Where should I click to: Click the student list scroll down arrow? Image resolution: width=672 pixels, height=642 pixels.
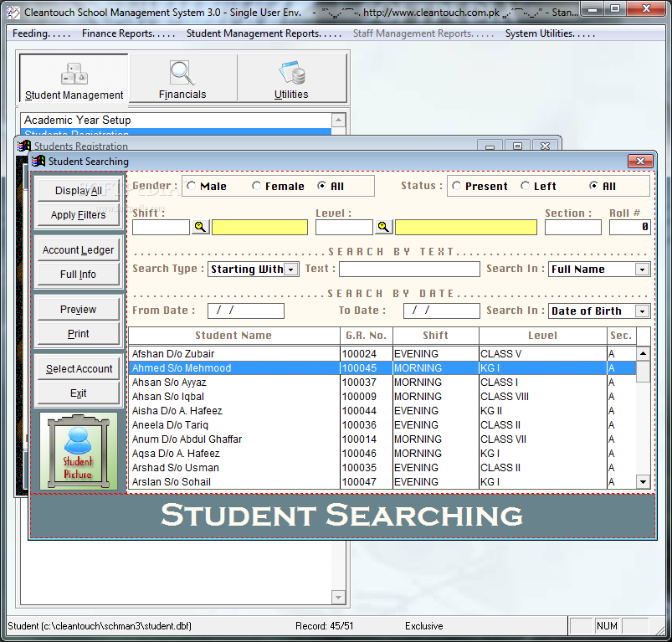click(643, 482)
